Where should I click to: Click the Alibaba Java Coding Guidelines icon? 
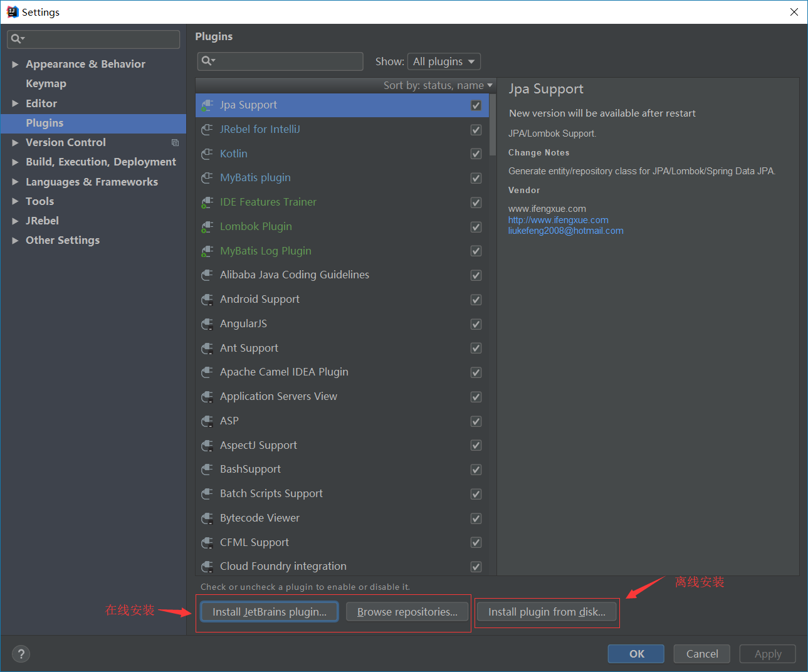coord(207,275)
